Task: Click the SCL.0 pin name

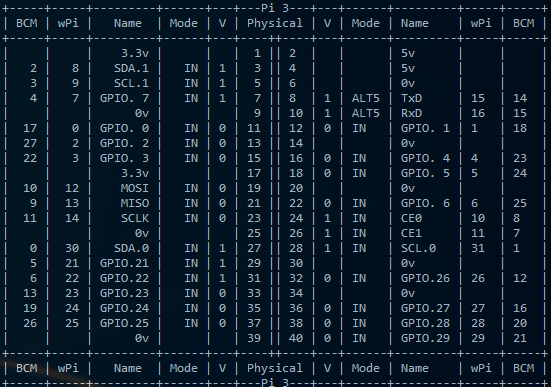Action: [x=419, y=248]
